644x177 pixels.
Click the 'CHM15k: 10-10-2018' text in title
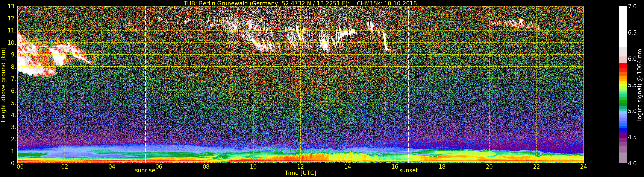(x=386, y=3)
